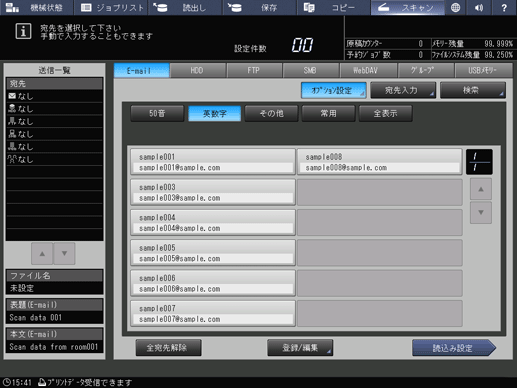Switch to the SMB tab
Image resolution: width=517 pixels, height=388 pixels.
point(311,70)
